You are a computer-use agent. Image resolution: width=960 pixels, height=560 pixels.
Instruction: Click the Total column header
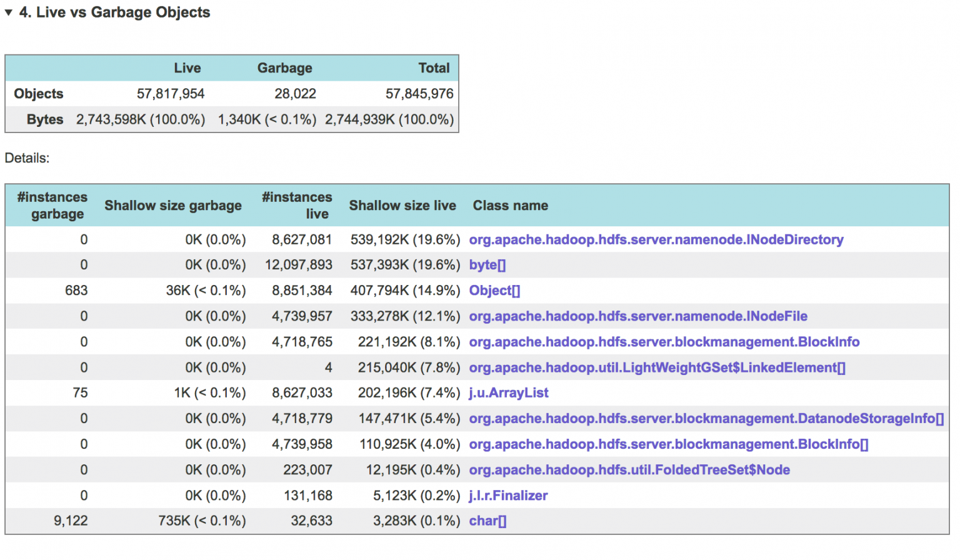pyautogui.click(x=434, y=67)
